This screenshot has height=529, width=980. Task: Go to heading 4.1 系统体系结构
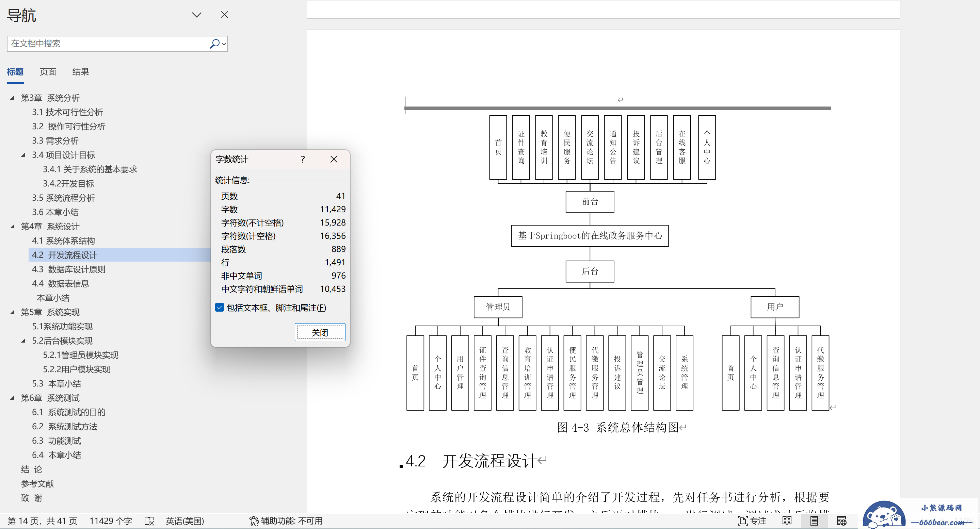[x=63, y=241]
